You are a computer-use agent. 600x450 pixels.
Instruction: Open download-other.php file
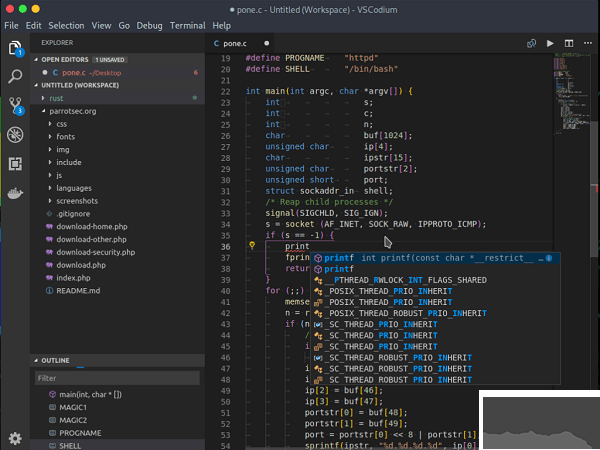(91, 240)
